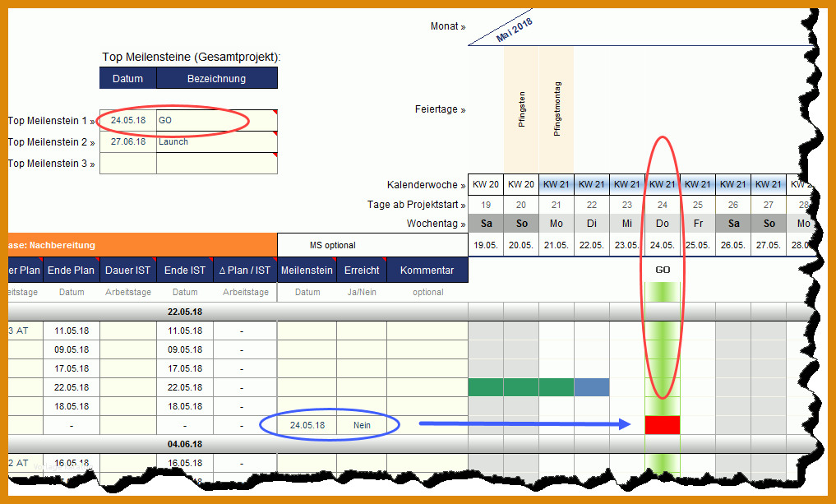Select the blue Gantt bar cell under 22.05.
Screen dimensions: 836x504
[592, 387]
